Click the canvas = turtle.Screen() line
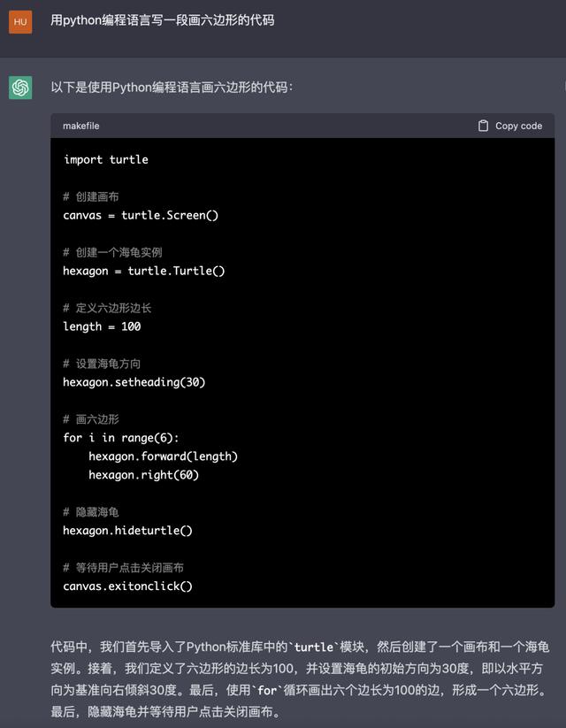This screenshot has width=566, height=728. 141,215
